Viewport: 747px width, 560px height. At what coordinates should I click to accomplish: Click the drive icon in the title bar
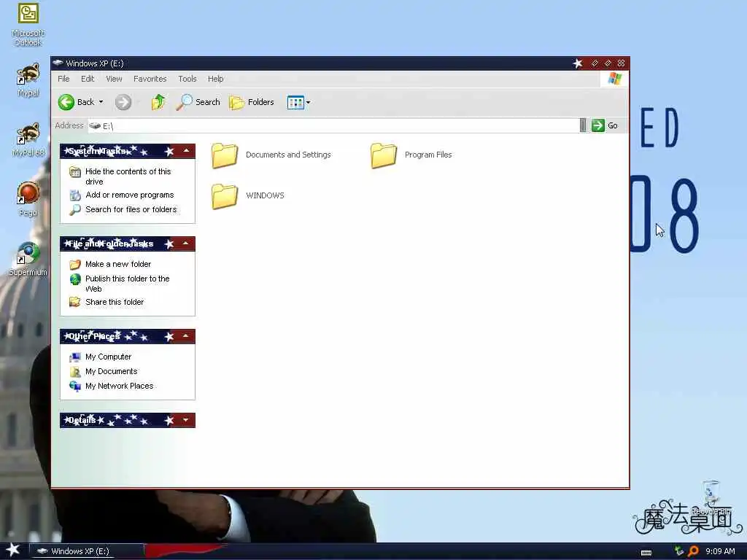point(58,63)
